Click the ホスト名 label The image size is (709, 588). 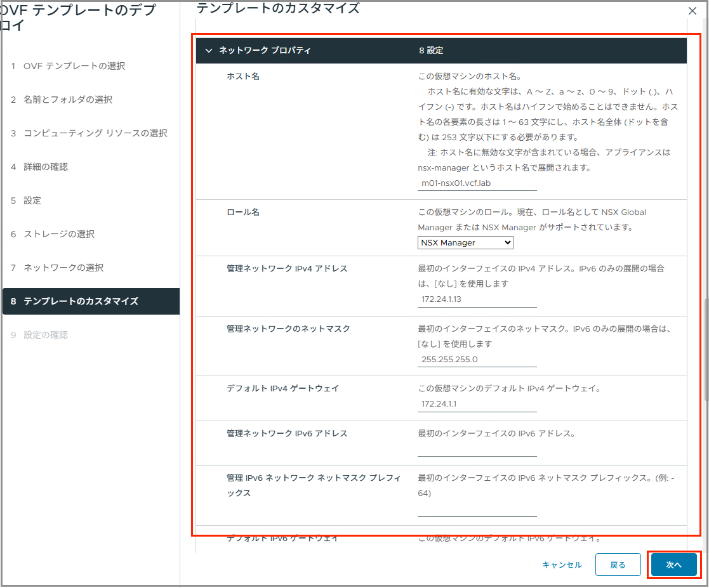tap(243, 76)
